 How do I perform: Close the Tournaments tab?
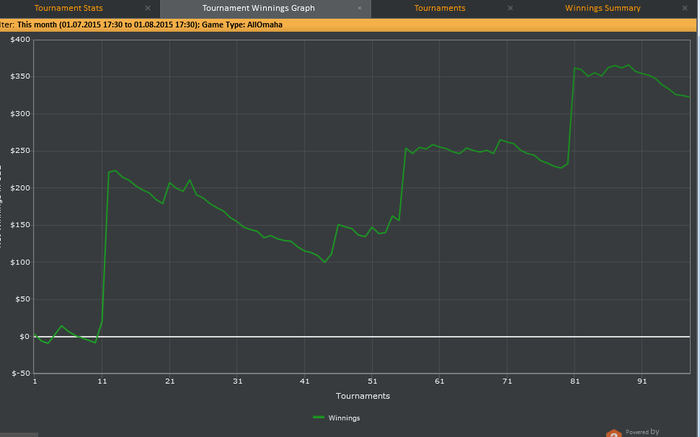tap(510, 8)
